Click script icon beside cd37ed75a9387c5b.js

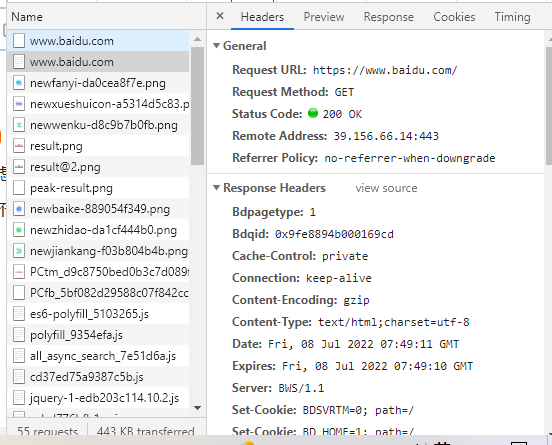point(19,377)
